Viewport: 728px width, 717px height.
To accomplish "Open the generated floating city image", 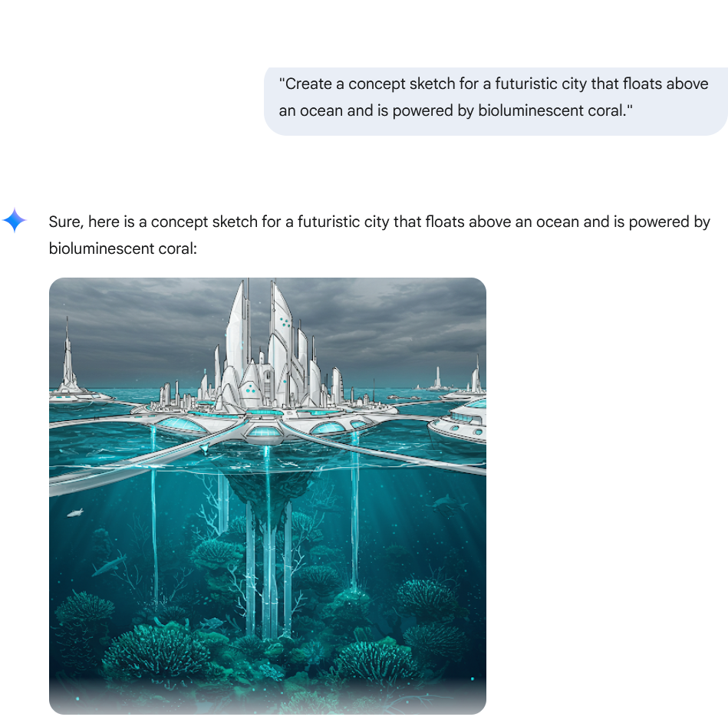I will pyautogui.click(x=268, y=496).
